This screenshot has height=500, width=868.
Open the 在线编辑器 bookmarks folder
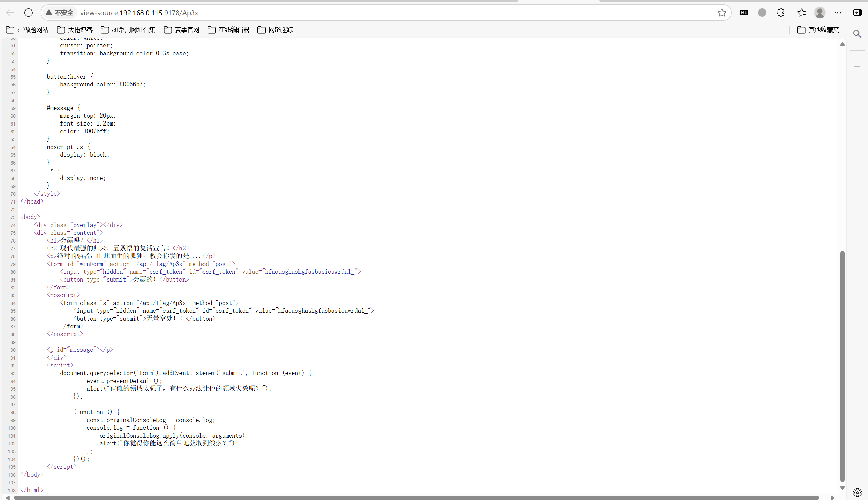pyautogui.click(x=228, y=30)
